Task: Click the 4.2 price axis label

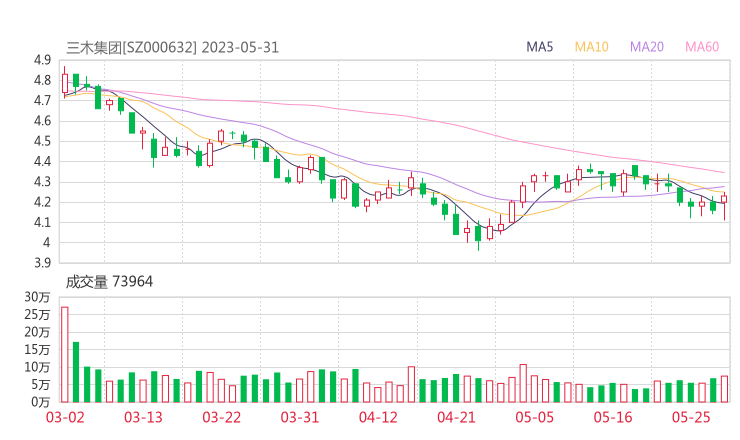Action: pyautogui.click(x=42, y=202)
